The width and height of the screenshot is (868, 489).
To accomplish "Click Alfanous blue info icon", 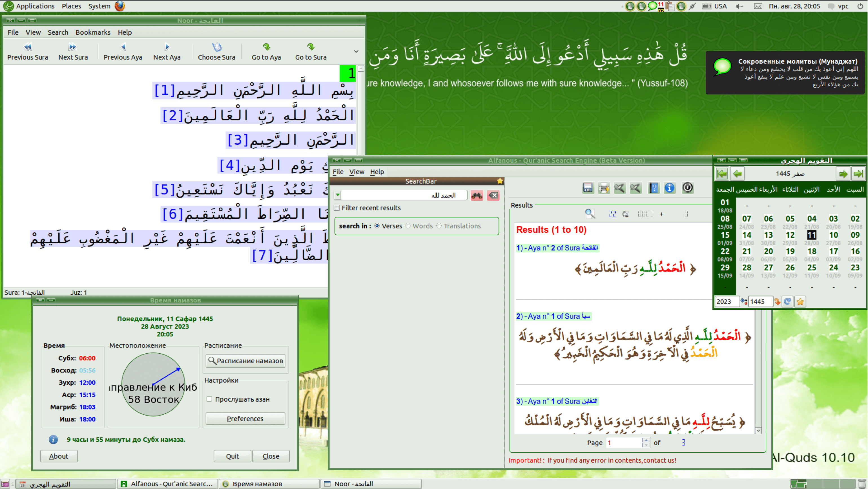I will point(670,188).
